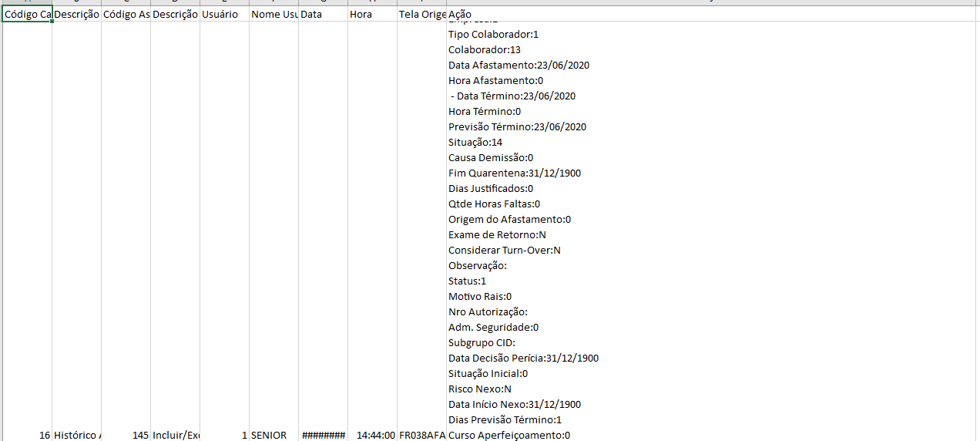Click the 'Considerar Turn-Over:N' text line
The height and width of the screenshot is (441, 980).
tap(504, 251)
